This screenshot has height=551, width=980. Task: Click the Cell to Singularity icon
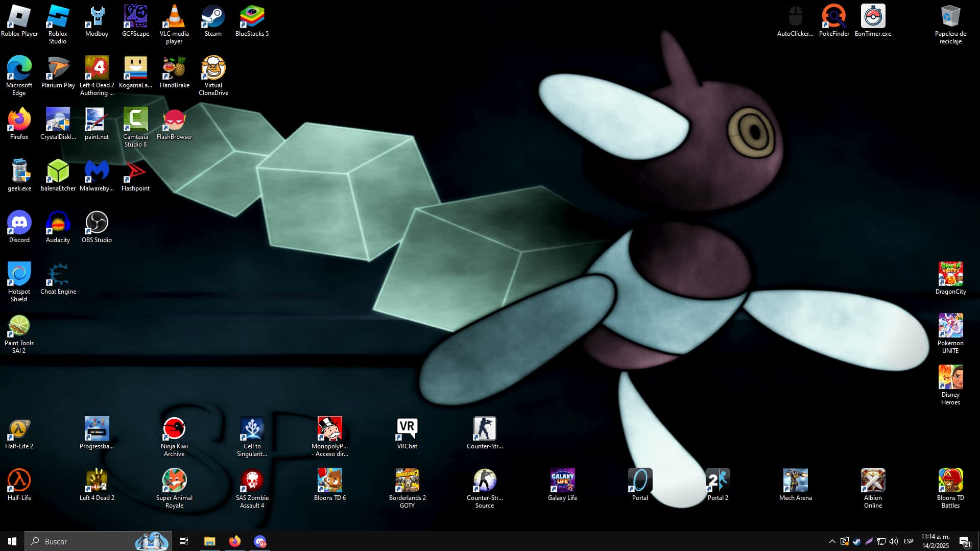coord(252,437)
